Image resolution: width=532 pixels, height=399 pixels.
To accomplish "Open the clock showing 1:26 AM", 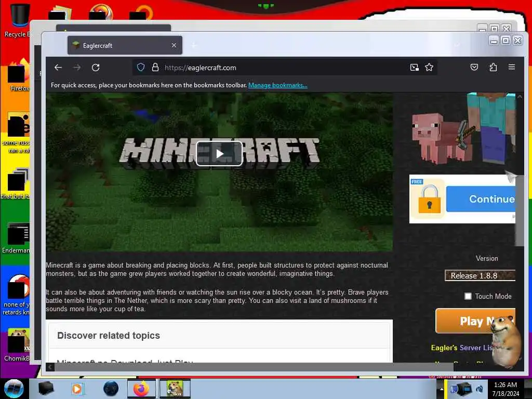I will tap(506, 389).
